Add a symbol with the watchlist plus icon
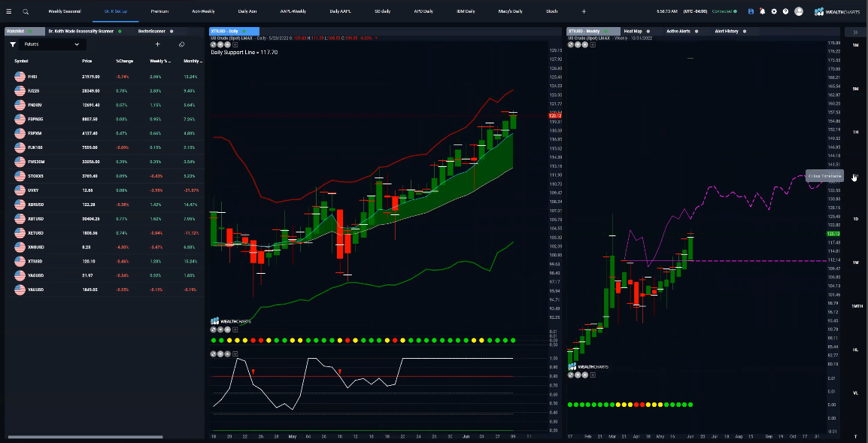This screenshot has width=868, height=443. (157, 44)
